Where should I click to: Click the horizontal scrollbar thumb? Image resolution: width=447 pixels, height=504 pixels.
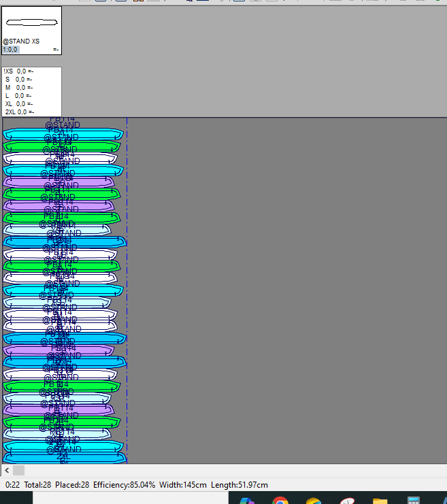click(x=18, y=470)
